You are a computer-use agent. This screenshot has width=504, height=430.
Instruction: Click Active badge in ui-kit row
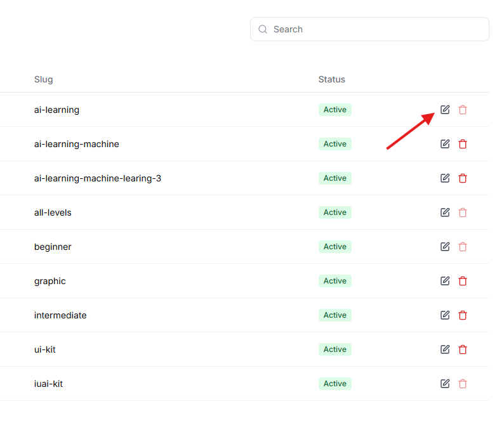click(335, 349)
